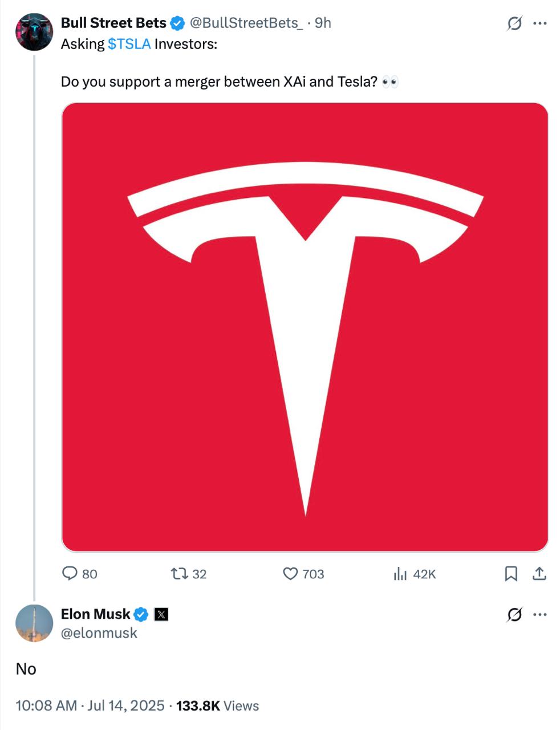Click Elon Musk display name
This screenshot has width=560, height=730.
coord(96,614)
